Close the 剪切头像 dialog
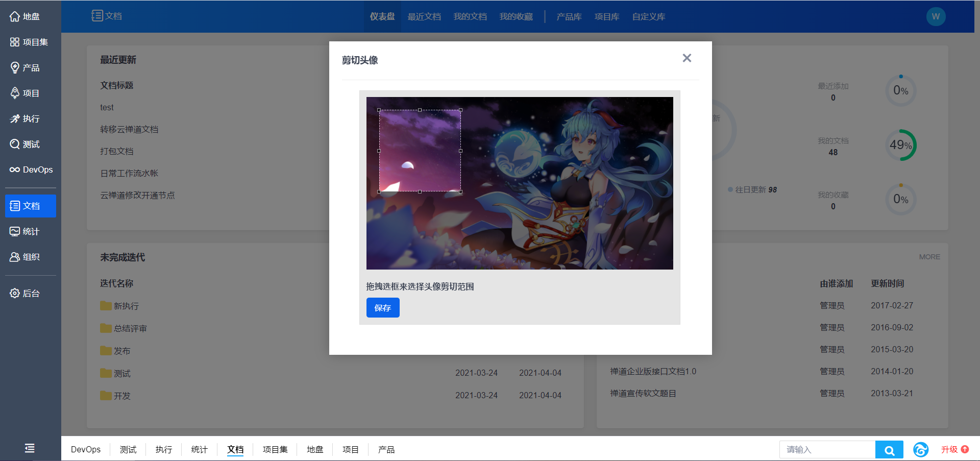Screen dimensions: 980x461 687,58
